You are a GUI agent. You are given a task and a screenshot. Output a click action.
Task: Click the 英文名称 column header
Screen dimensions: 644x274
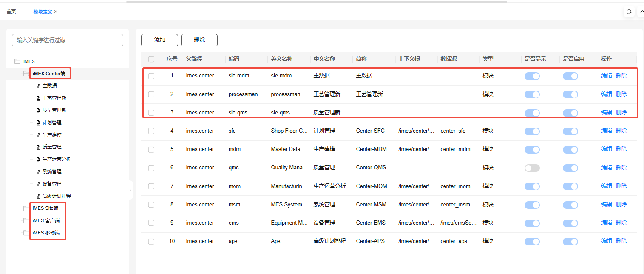282,59
